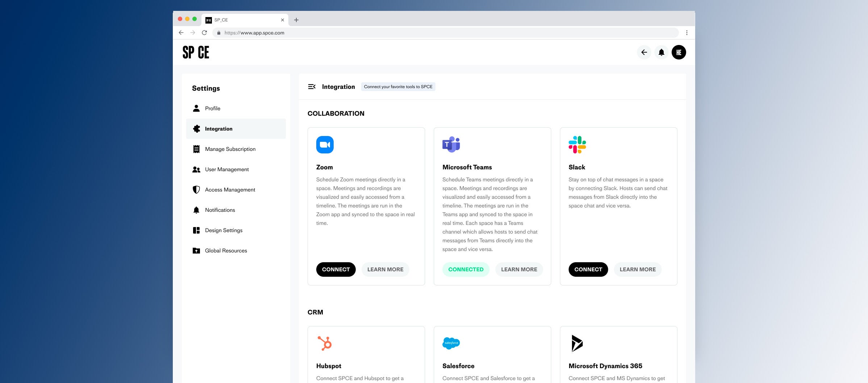Screen dimensions: 868x383
Task: Collapse the settings sidebar with the menu icon
Action: tap(312, 87)
